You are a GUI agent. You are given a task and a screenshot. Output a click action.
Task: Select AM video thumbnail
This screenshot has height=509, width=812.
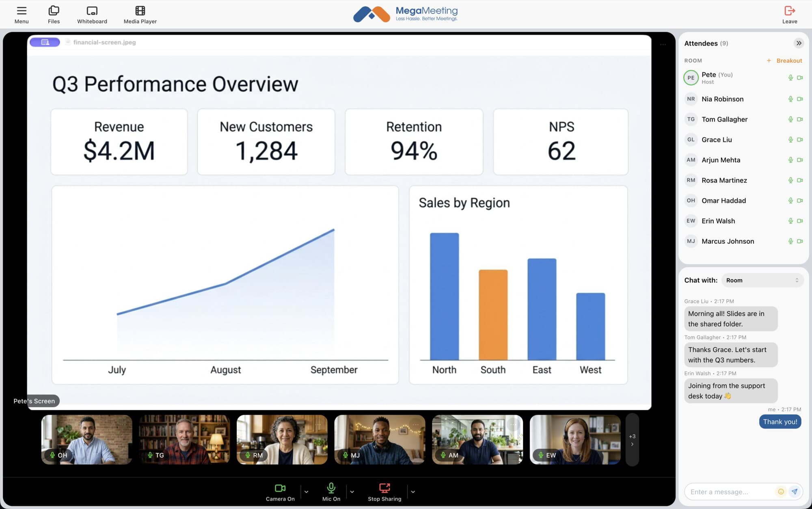tap(477, 440)
